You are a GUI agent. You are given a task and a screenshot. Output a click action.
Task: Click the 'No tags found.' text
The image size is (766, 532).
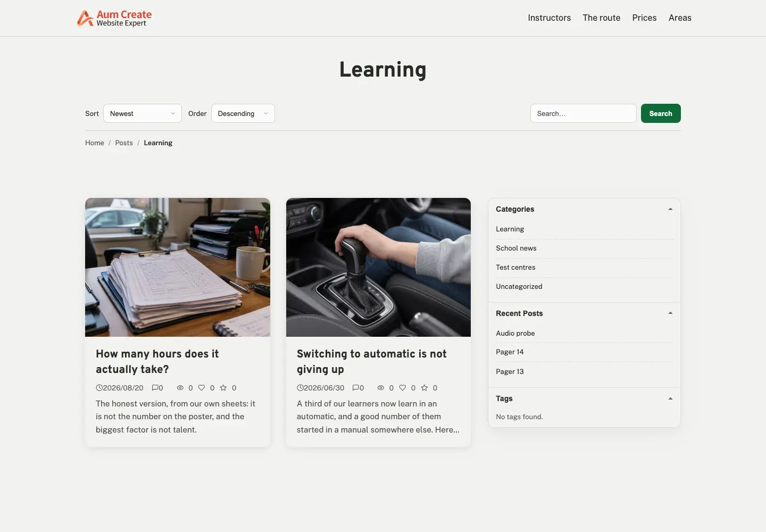(x=519, y=417)
